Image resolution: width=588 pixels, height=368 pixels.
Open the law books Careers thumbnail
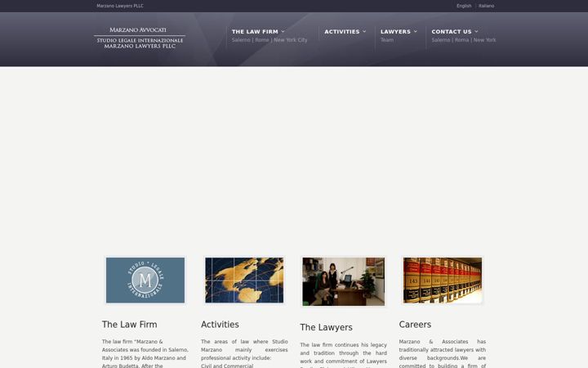443,280
